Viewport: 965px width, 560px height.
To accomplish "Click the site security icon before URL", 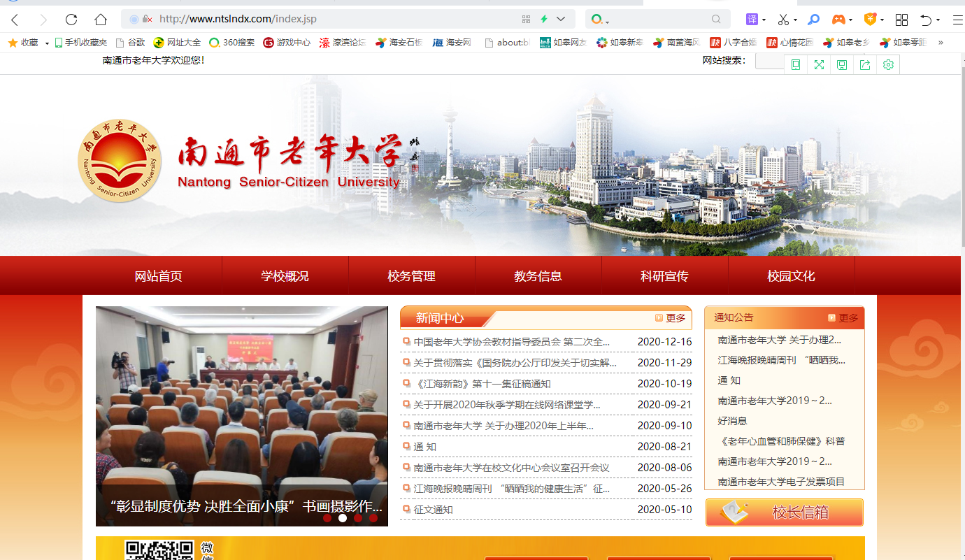I will (x=147, y=19).
